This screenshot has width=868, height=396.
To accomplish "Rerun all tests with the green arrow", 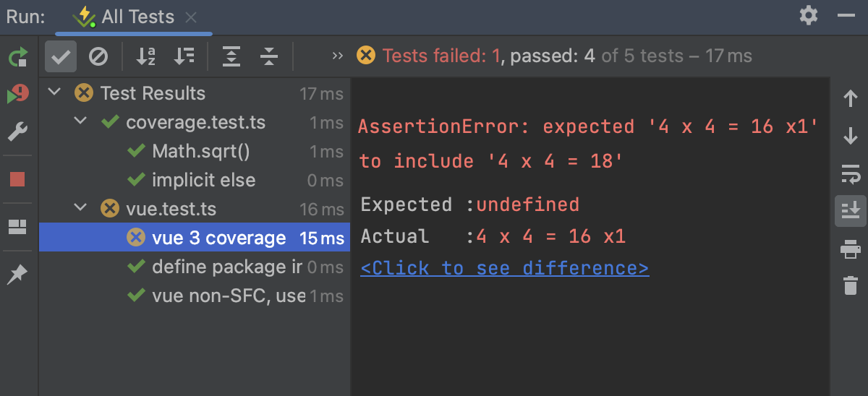I will [x=18, y=57].
